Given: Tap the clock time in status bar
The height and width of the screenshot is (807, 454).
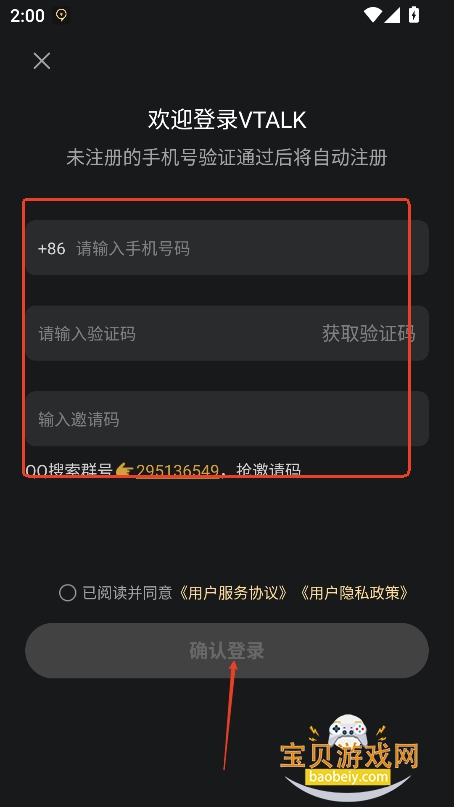Looking at the screenshot, I should point(27,15).
